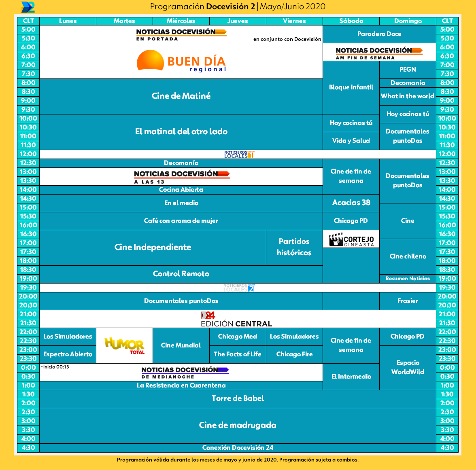Click the Buen Día regional sun logo

181,61
